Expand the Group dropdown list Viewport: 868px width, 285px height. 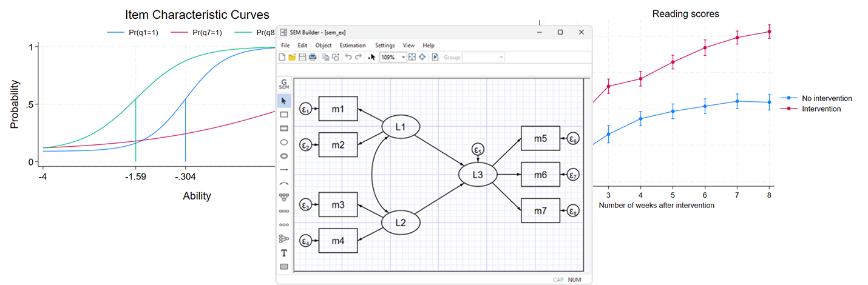501,57
